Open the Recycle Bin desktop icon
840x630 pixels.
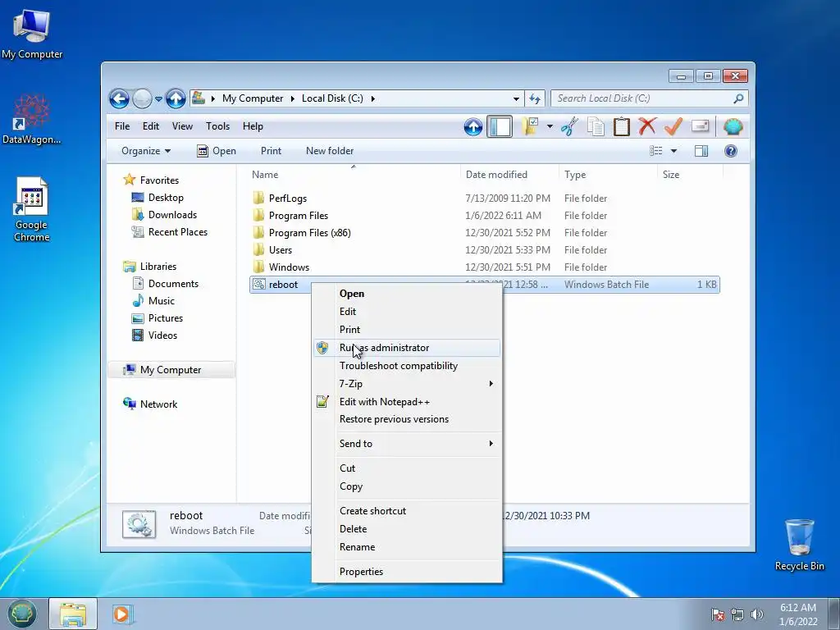(799, 545)
